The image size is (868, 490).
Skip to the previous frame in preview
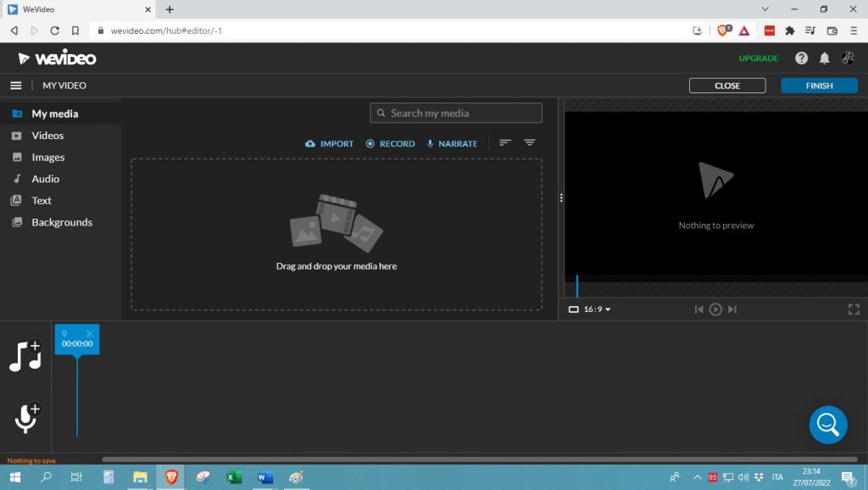click(x=698, y=309)
